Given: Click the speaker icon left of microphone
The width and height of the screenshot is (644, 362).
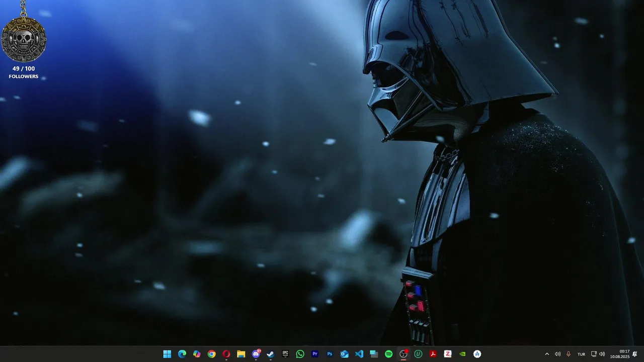Looking at the screenshot, I should click(x=557, y=354).
